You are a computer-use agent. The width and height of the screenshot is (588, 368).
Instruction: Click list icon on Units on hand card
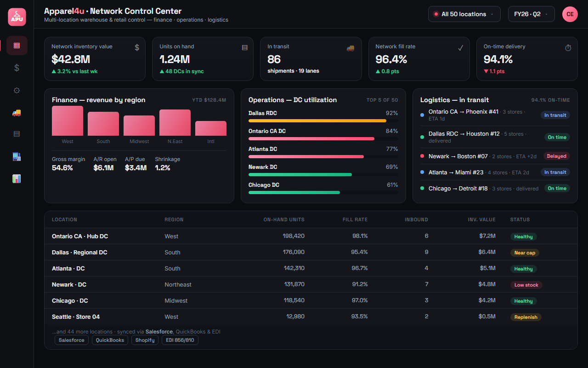tap(245, 47)
